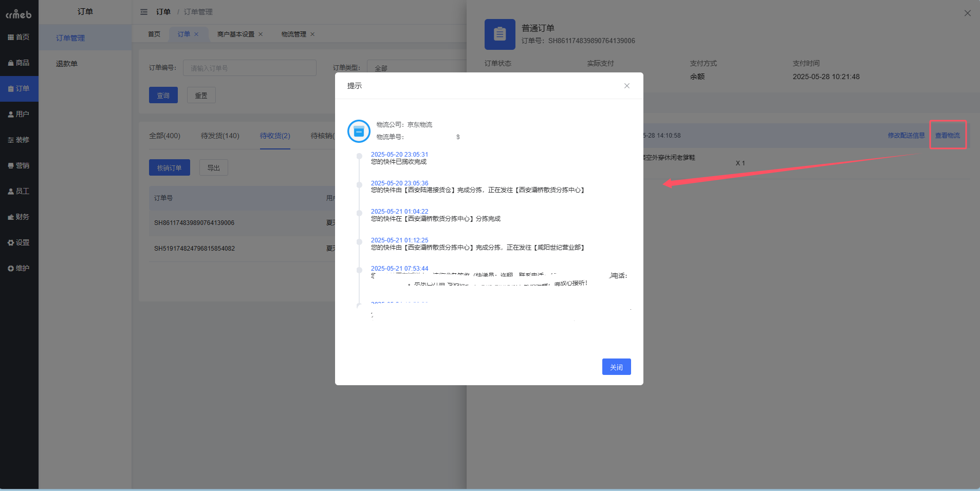Open the 财务 module icon
Image resolution: width=980 pixels, height=491 pixels.
pyautogui.click(x=19, y=216)
